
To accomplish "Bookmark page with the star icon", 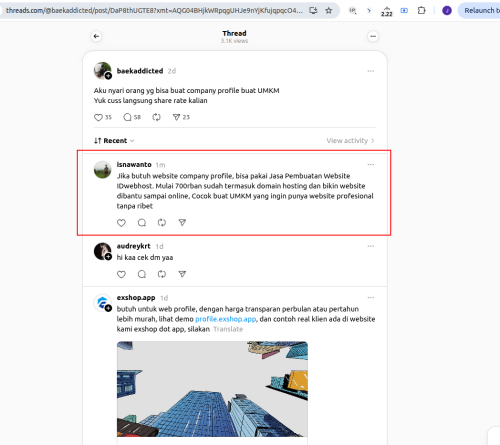I will tap(329, 11).
